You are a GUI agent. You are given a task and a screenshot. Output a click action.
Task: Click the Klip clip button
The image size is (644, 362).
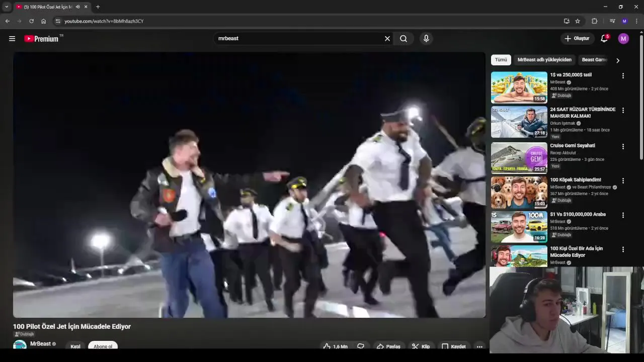[421, 346]
